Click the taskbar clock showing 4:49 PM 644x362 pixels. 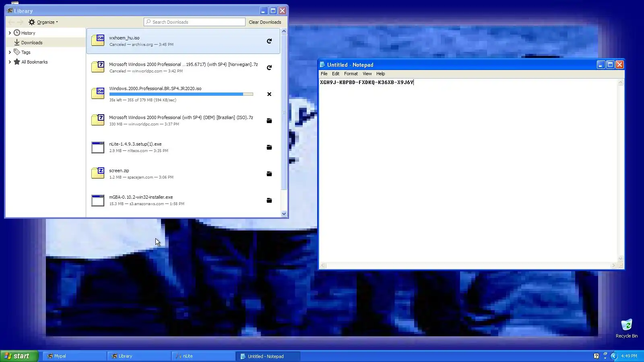click(x=629, y=356)
